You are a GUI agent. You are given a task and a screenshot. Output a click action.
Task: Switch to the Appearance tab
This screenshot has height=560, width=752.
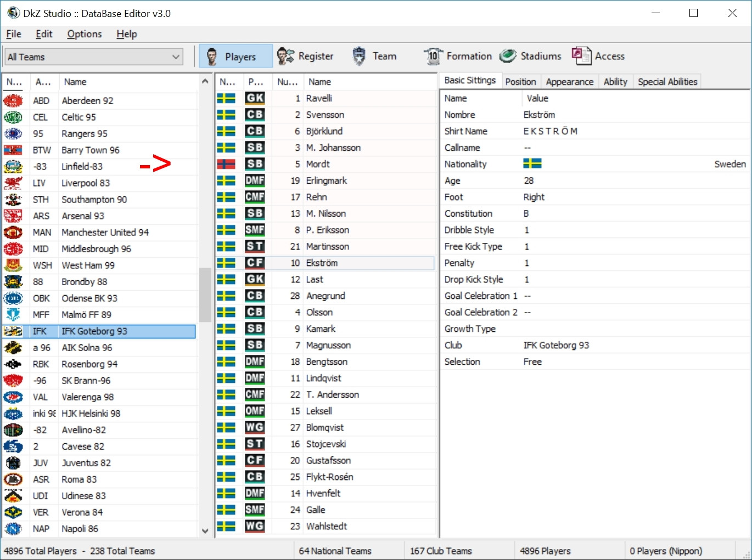click(x=569, y=82)
